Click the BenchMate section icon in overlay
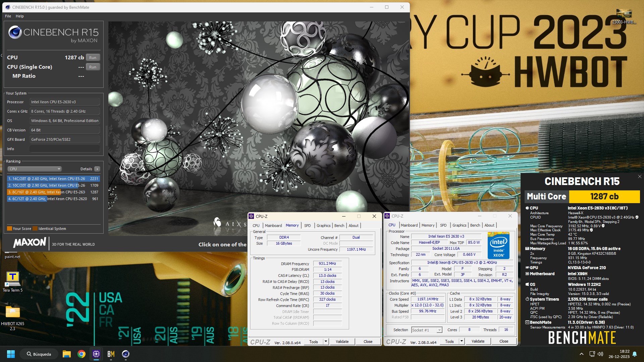This screenshot has width=644, height=362. 527,322
